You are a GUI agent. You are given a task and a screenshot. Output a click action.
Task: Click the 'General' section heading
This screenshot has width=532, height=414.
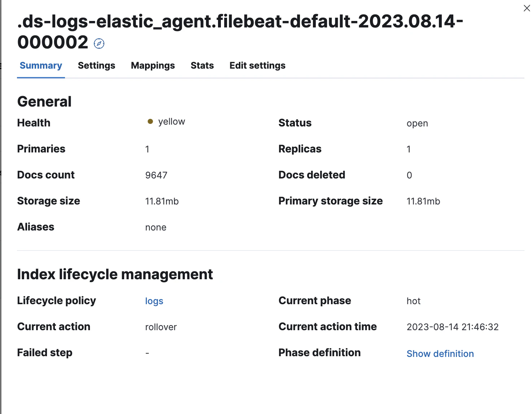pos(44,102)
